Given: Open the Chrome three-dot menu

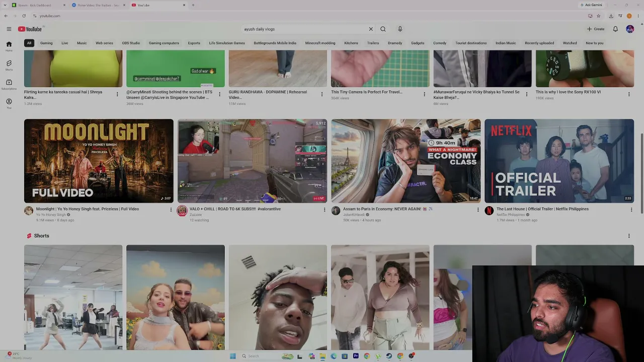Looking at the screenshot, I should (638, 16).
